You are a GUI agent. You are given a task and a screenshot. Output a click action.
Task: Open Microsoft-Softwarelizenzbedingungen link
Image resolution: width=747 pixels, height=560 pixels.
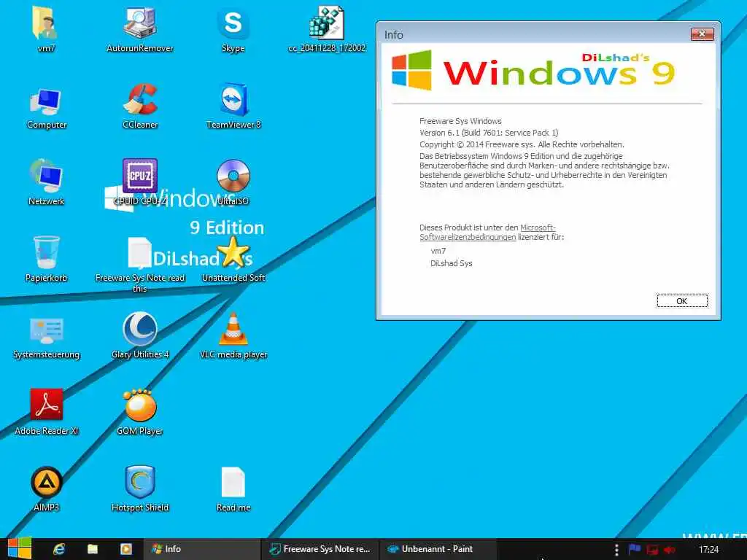coord(487,233)
